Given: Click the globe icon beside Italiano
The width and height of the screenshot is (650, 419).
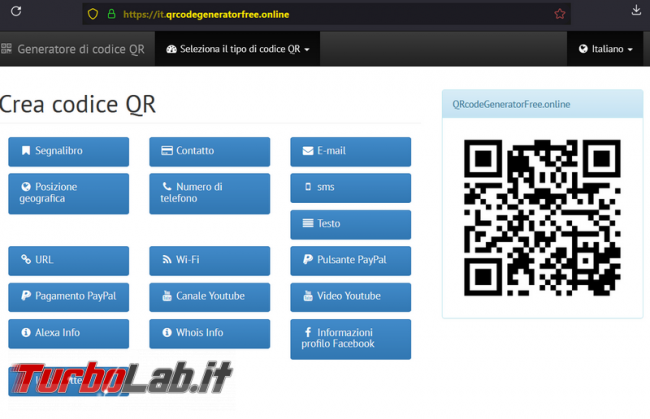Looking at the screenshot, I should (x=583, y=49).
